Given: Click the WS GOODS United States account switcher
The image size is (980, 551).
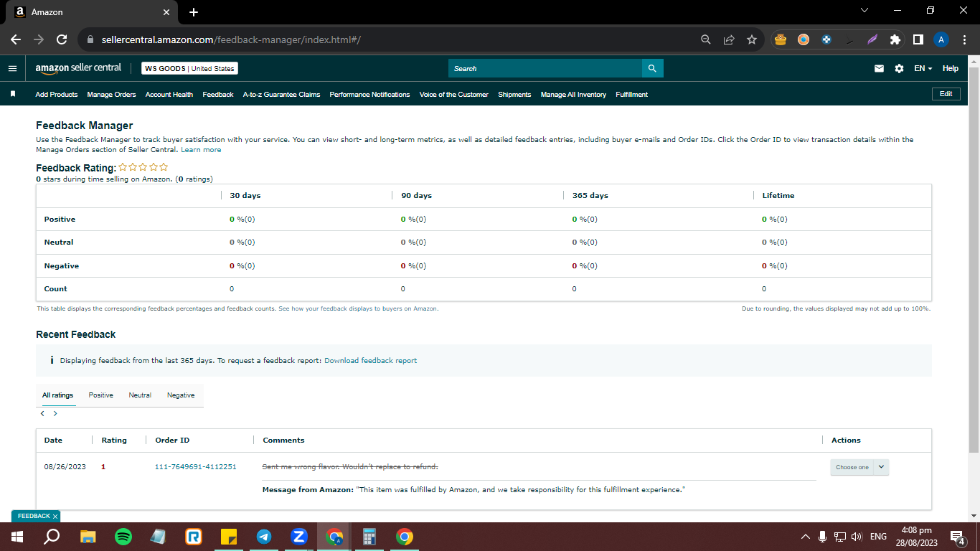Looking at the screenshot, I should [x=189, y=68].
